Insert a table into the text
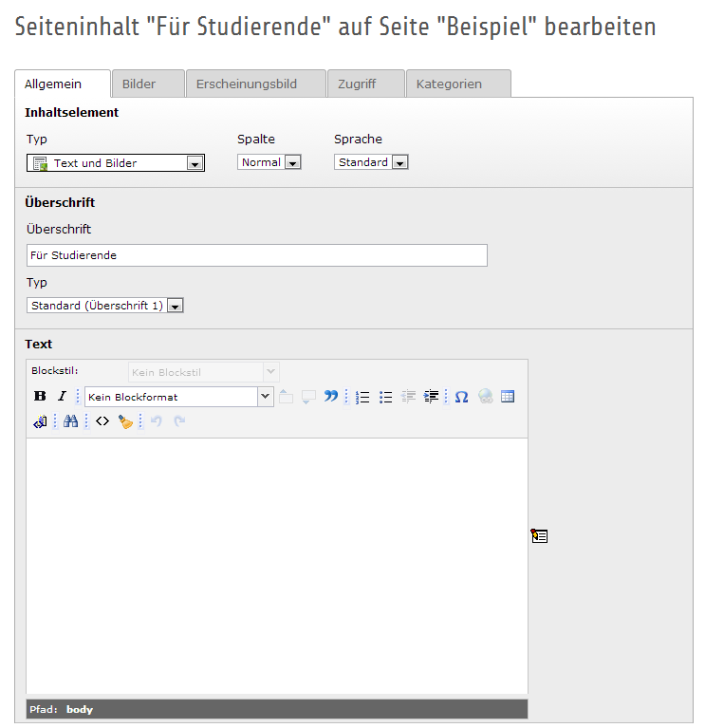The image size is (705, 728). [508, 397]
